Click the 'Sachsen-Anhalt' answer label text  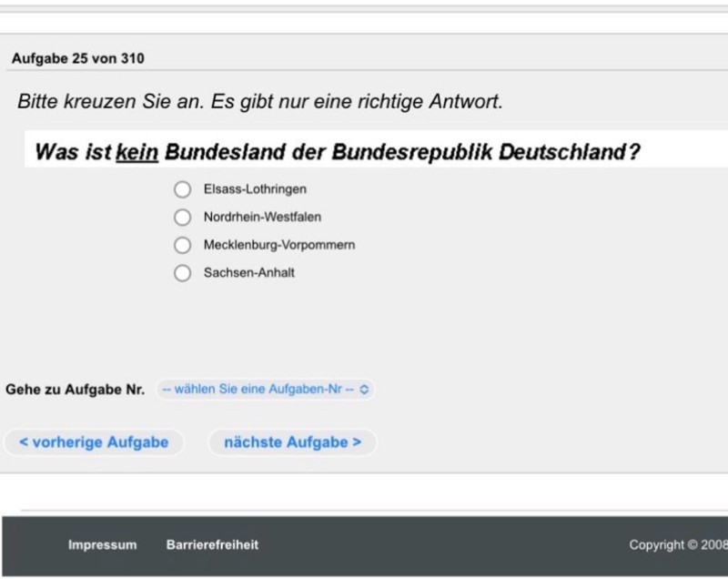coord(248,273)
